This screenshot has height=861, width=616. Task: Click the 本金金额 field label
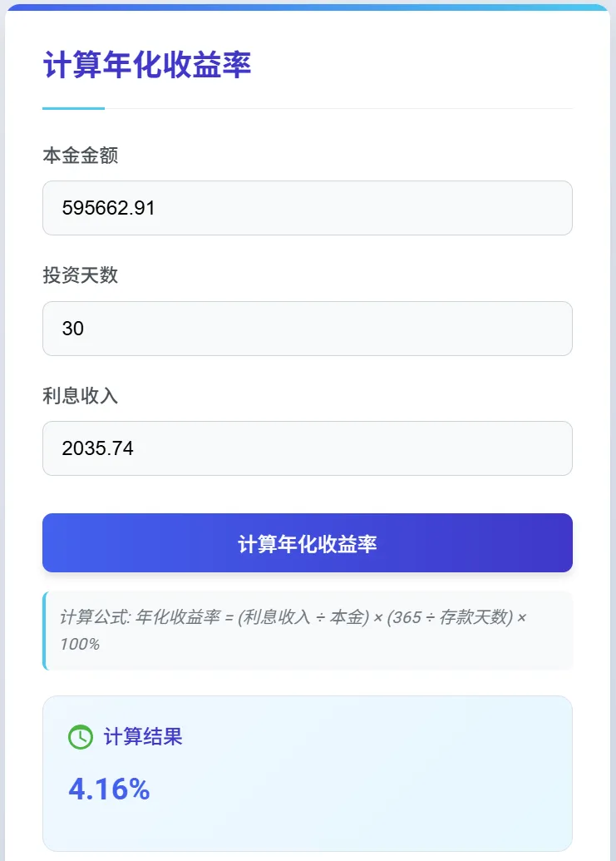pyautogui.click(x=80, y=156)
